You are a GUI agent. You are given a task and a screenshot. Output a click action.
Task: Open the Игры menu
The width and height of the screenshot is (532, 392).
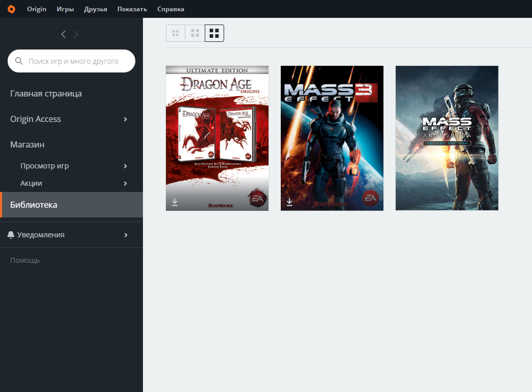[65, 9]
